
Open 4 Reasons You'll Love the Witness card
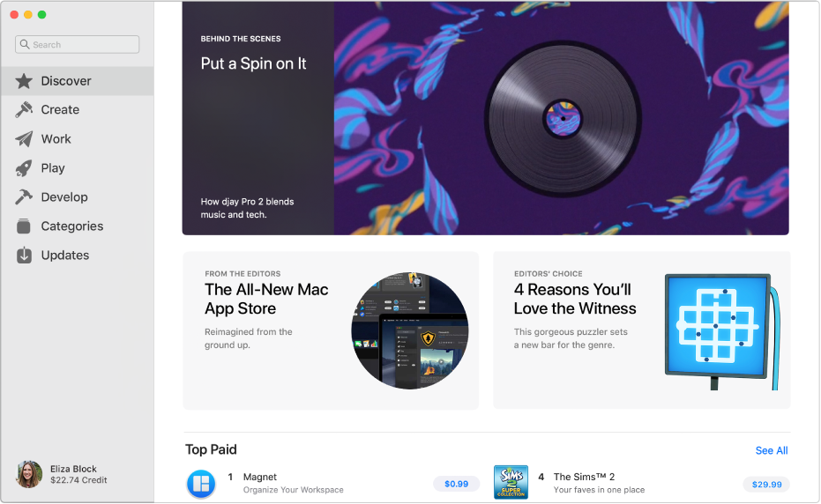642,330
